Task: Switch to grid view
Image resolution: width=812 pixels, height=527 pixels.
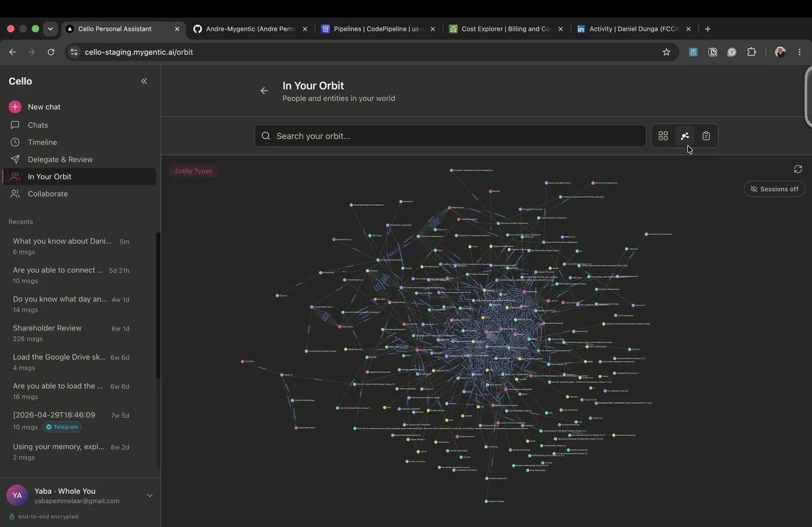Action: click(663, 136)
